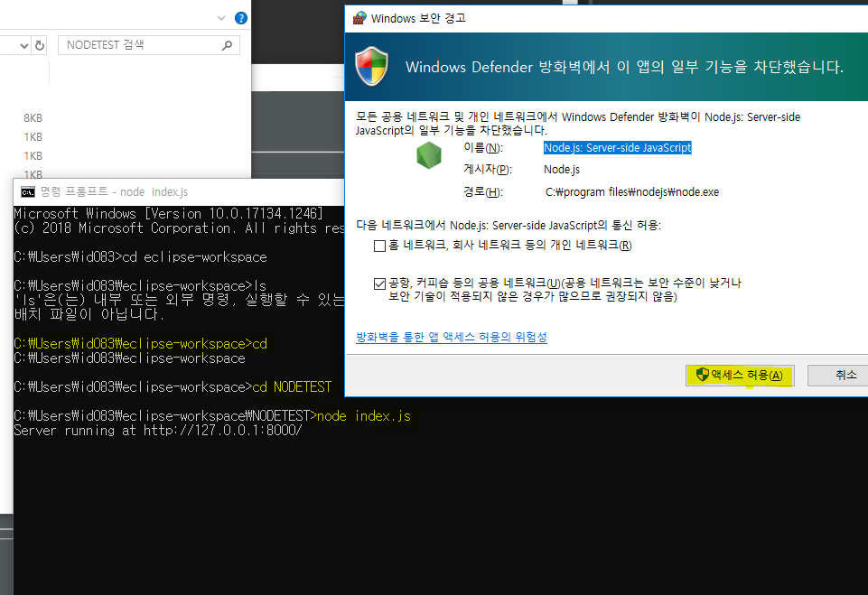This screenshot has height=595, width=868.
Task: Click the 액세스 허용(A) allow access button
Action: pyautogui.click(x=740, y=376)
